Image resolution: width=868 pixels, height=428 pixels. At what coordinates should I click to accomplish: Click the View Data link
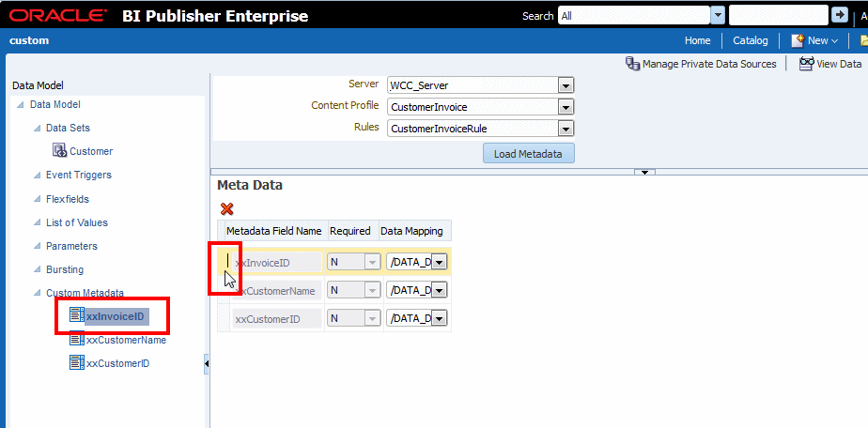[839, 64]
